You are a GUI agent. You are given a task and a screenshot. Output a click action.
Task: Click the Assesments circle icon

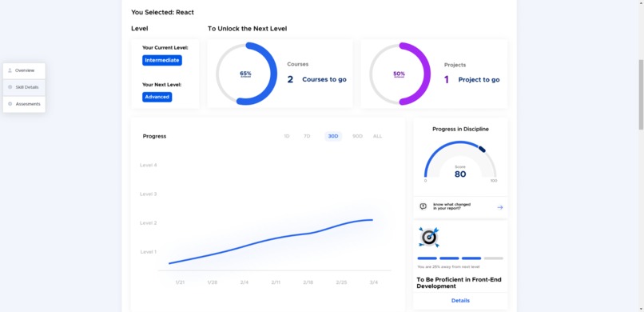click(10, 104)
